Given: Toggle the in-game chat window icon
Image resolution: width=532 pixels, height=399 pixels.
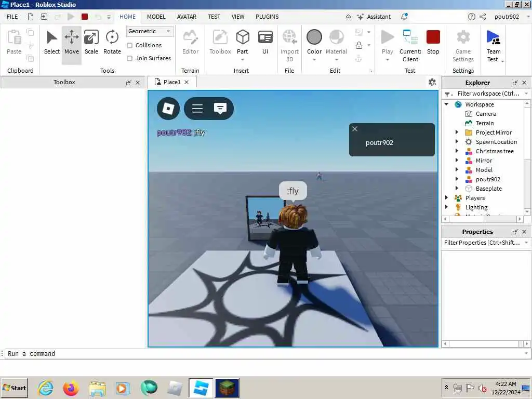Looking at the screenshot, I should coord(220,109).
